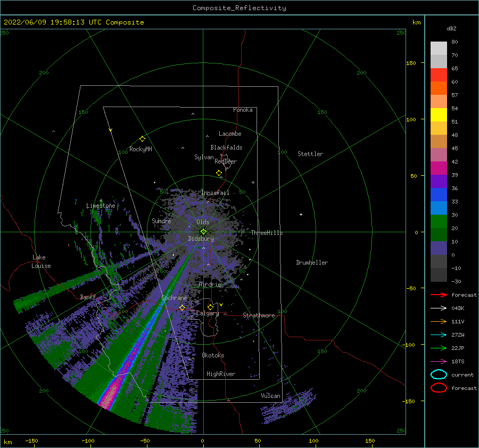Click the white asterisk marker above Limestone
This screenshot has height=448, width=479.
(101, 201)
